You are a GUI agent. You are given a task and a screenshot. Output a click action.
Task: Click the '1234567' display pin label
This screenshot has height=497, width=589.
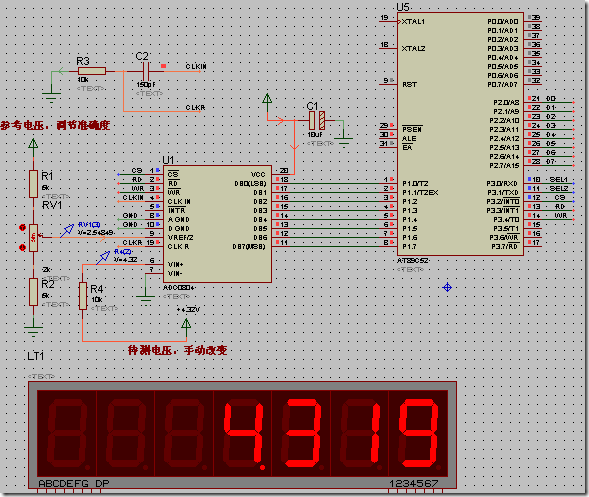coord(414,483)
